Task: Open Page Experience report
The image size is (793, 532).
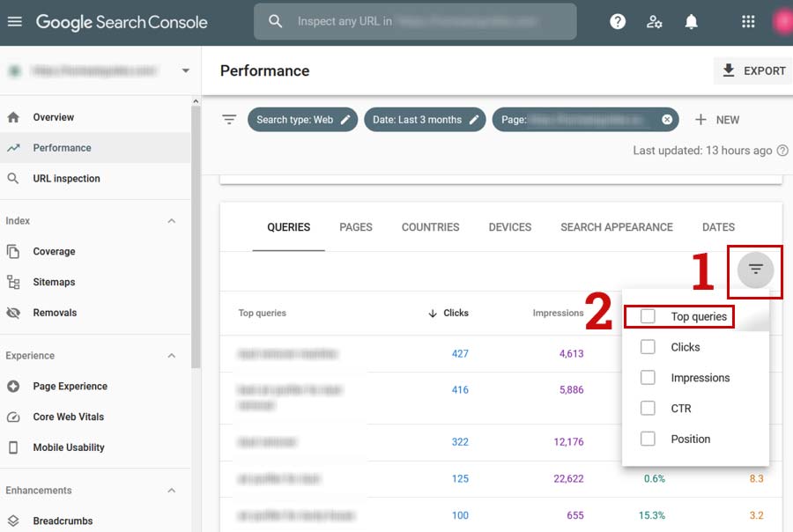Action: pyautogui.click(x=95, y=387)
